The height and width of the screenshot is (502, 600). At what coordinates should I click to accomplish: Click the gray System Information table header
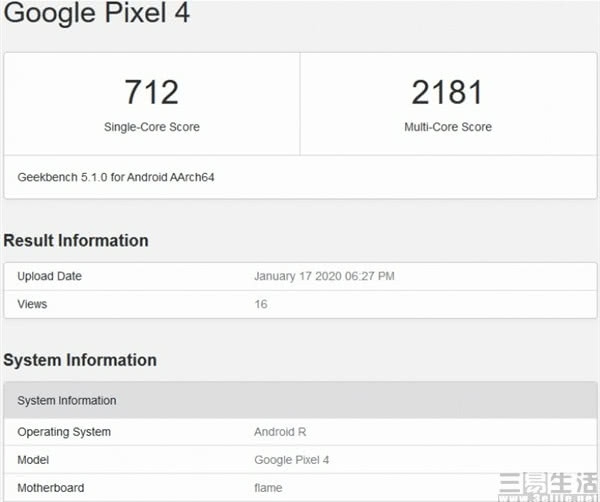[67, 400]
